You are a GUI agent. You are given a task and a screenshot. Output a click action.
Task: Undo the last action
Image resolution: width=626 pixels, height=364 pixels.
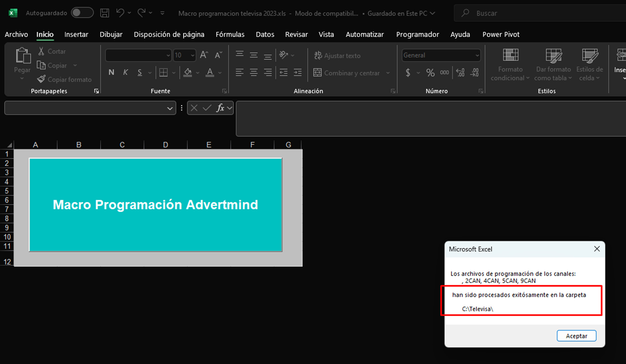pyautogui.click(x=120, y=13)
